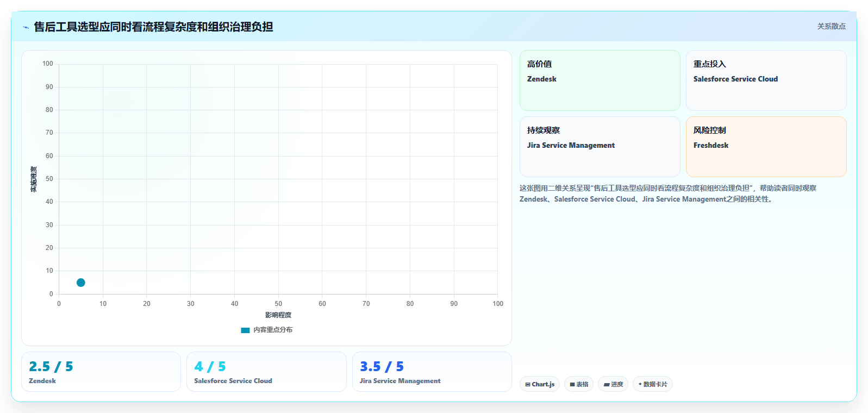Click the Jira Service Management label under the 3.5 score
The height and width of the screenshot is (413, 868).
tap(400, 381)
